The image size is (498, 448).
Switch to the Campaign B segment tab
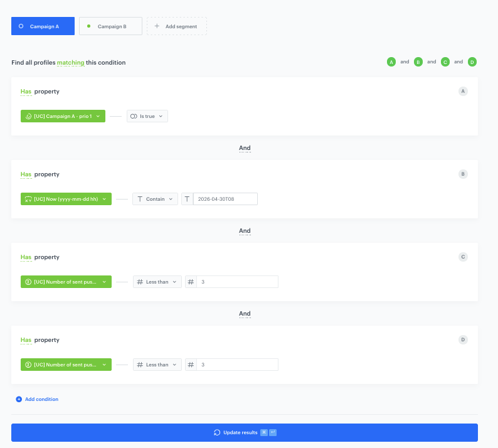110,26
